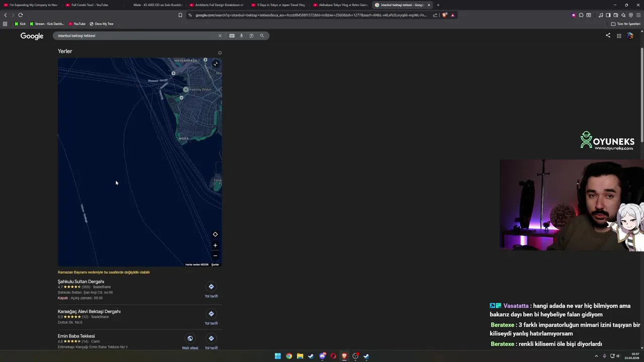The height and width of the screenshot is (362, 644).
Task: Search by image with Google Lens
Action: (252, 36)
